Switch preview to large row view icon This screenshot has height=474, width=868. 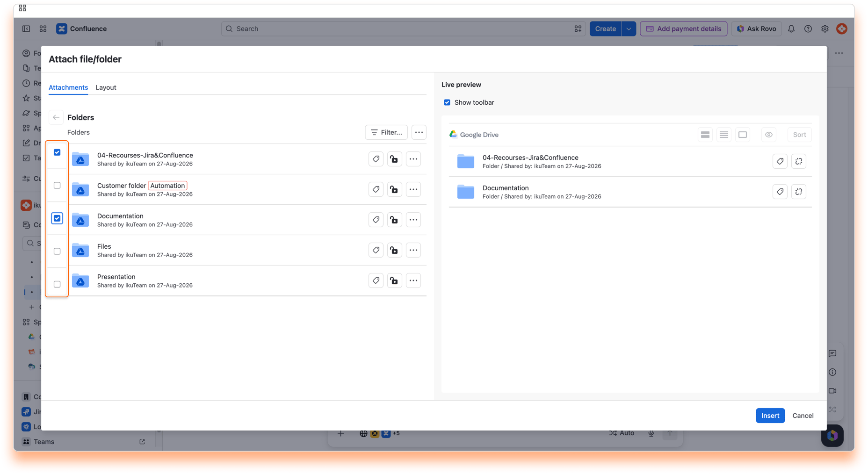[705, 135]
